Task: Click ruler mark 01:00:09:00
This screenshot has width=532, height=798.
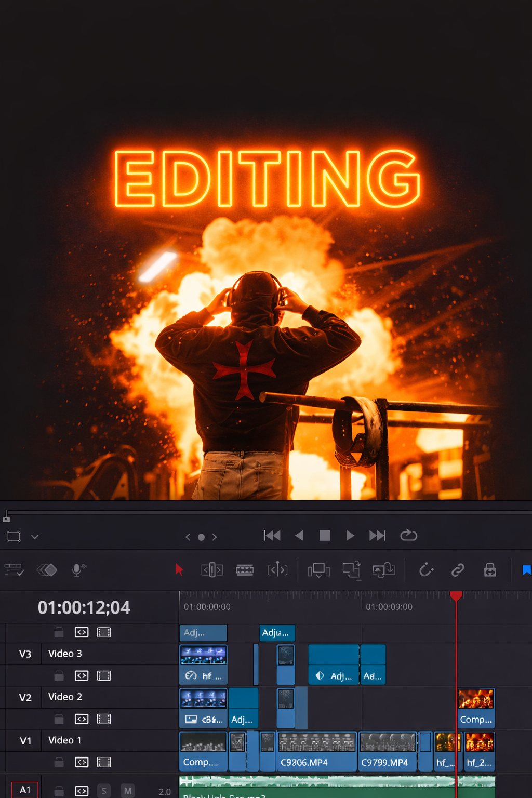Action: click(x=389, y=607)
